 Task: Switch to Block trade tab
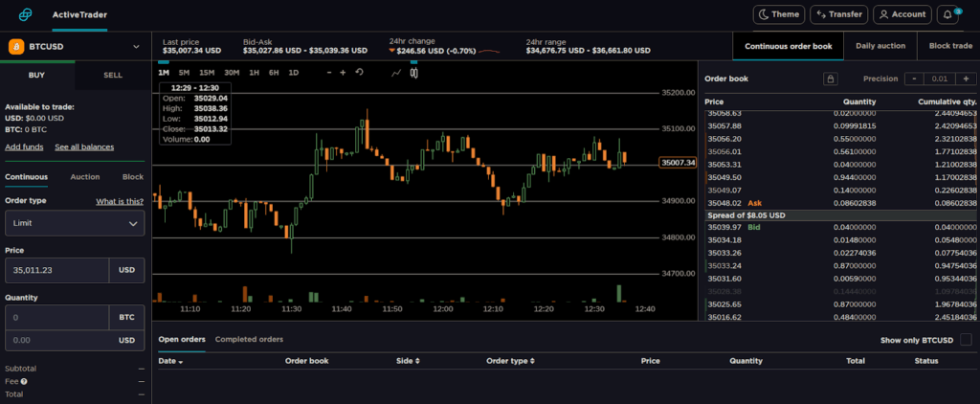coord(950,46)
